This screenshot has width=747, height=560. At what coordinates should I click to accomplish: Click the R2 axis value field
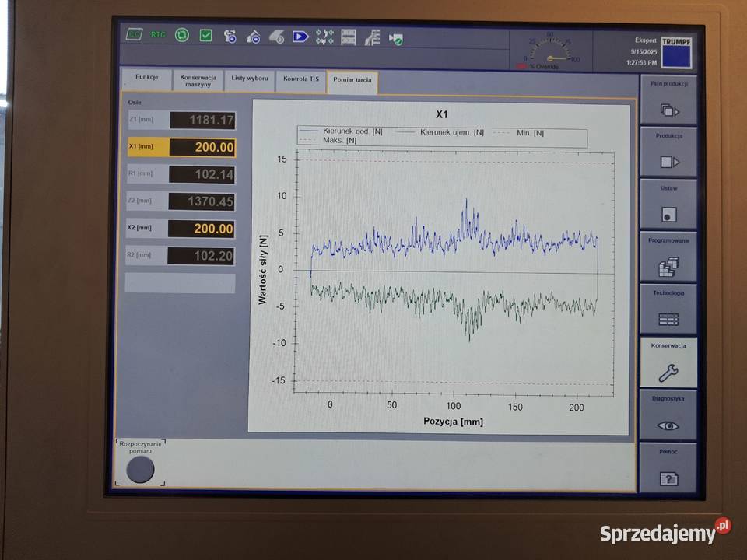pyautogui.click(x=202, y=256)
